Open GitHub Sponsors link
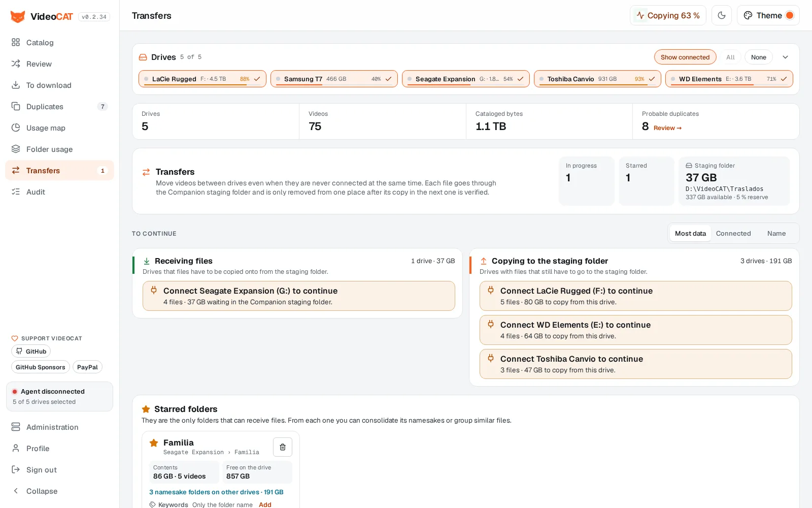Screen dimensions: 812x508 pos(40,367)
